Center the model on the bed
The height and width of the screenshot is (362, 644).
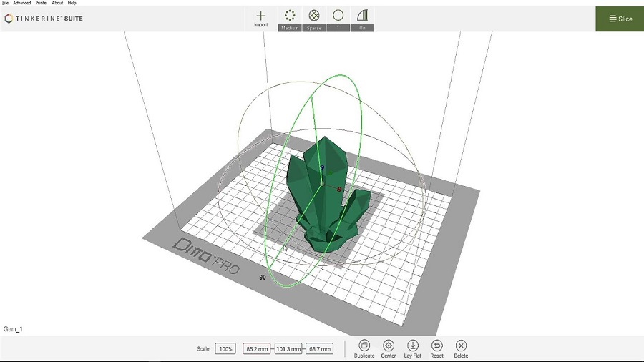389,349
